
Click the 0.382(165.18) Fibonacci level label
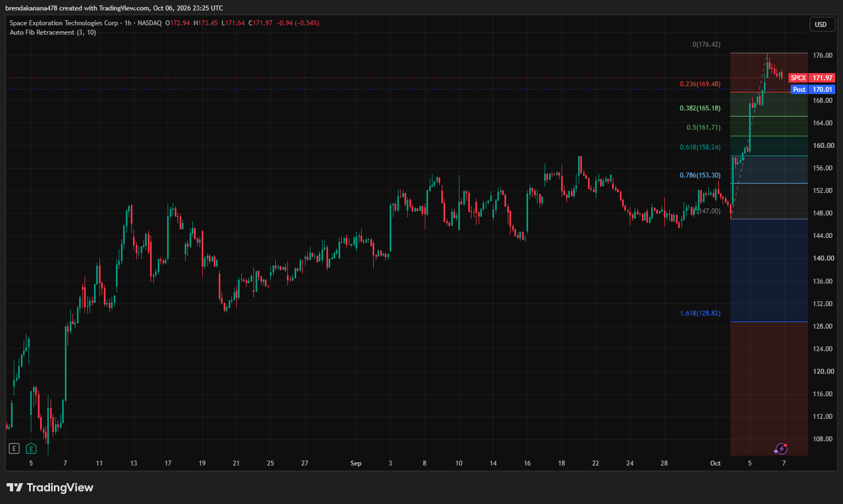[x=700, y=108]
